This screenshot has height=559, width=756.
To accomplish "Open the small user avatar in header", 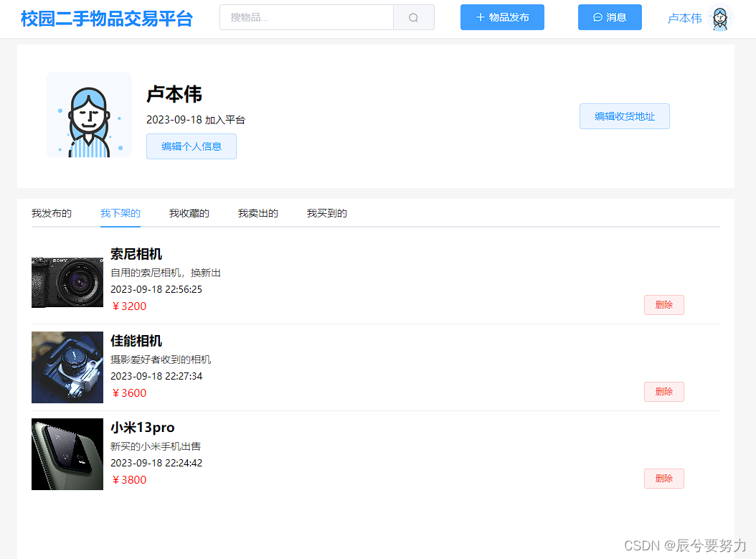I will coord(720,18).
